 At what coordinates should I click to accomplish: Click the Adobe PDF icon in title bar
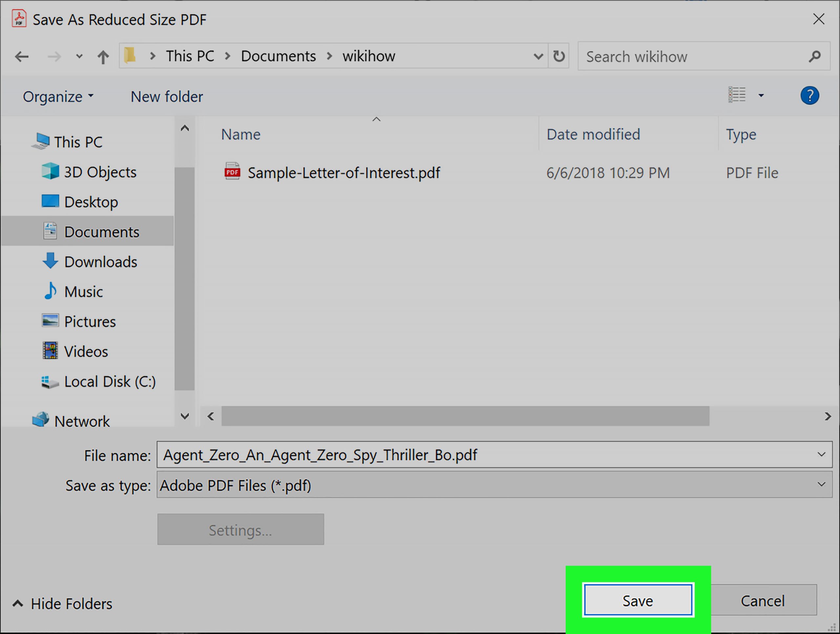[19, 18]
